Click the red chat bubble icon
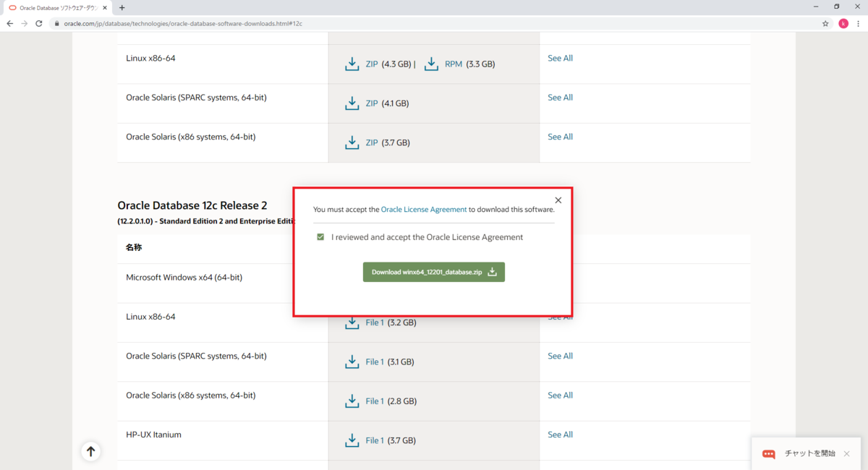 click(769, 454)
